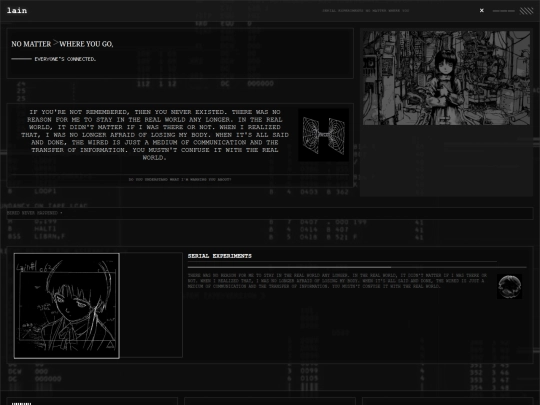Click the 'never happened' marquee bar

[x=270, y=213]
